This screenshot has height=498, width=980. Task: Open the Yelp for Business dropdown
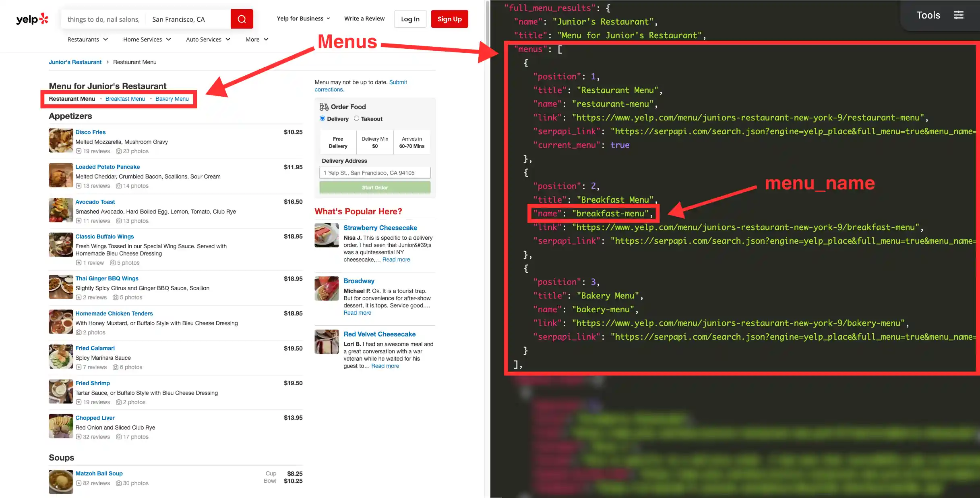coord(303,19)
